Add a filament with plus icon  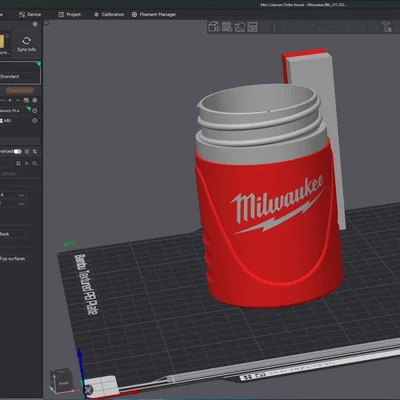point(10,100)
